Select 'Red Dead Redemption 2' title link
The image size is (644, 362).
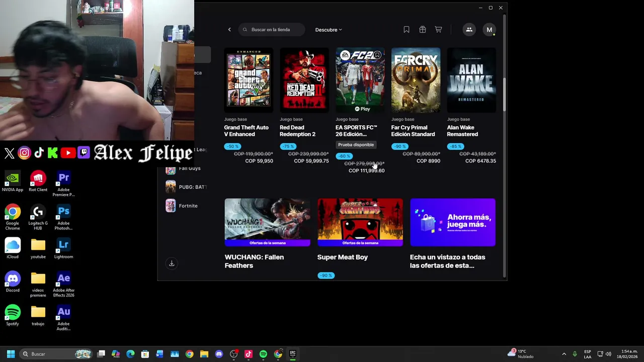[x=298, y=131]
